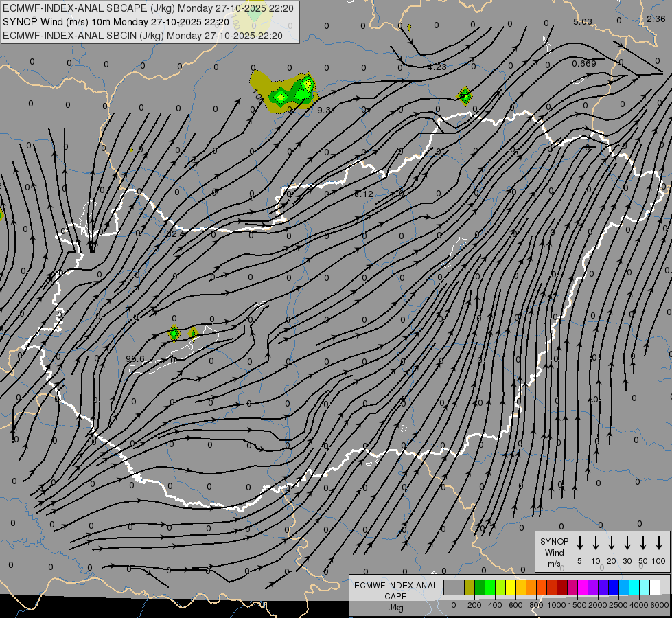Click the olive swatch in the CAPE legend
This screenshot has height=618, width=672.
click(470, 587)
